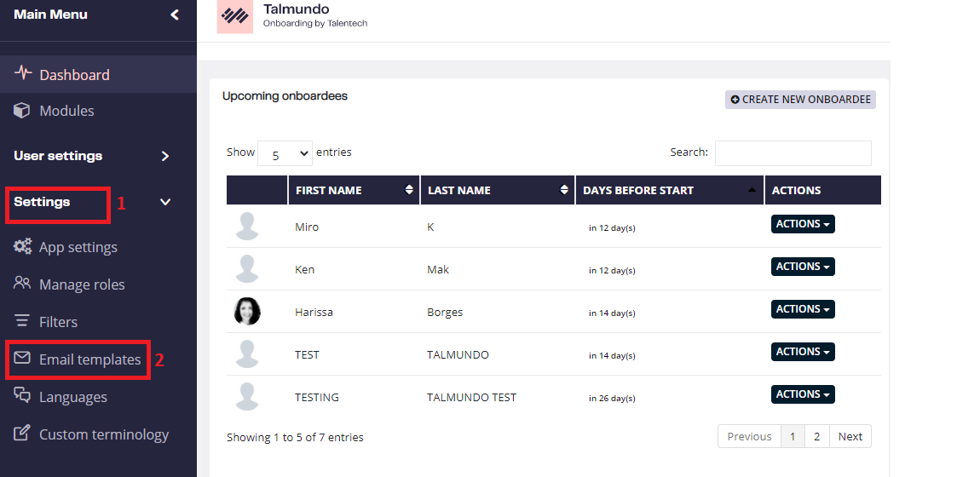Click CREATE NEW ONBOARDEE button
This screenshot has height=477, width=980.
tap(800, 100)
